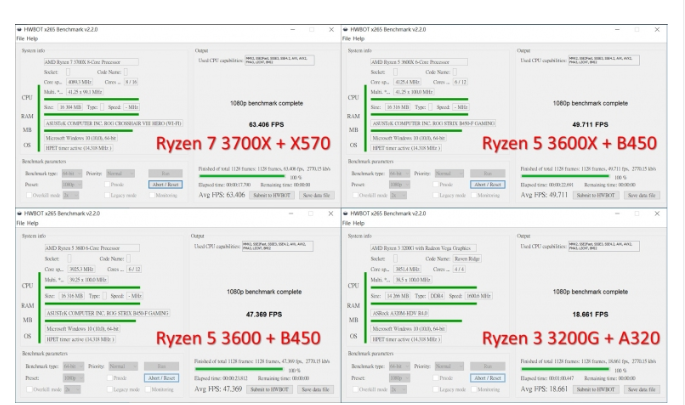
Task: Click the ASRock A320M-HDV motherboard field
Action: click(400, 313)
